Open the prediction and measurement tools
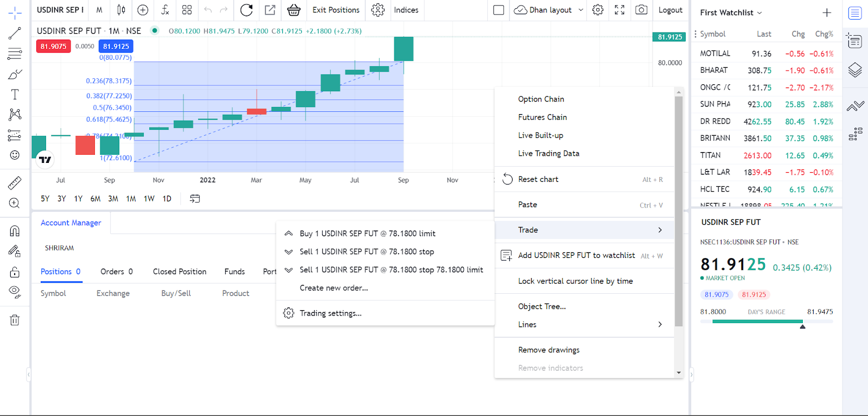 point(15,135)
